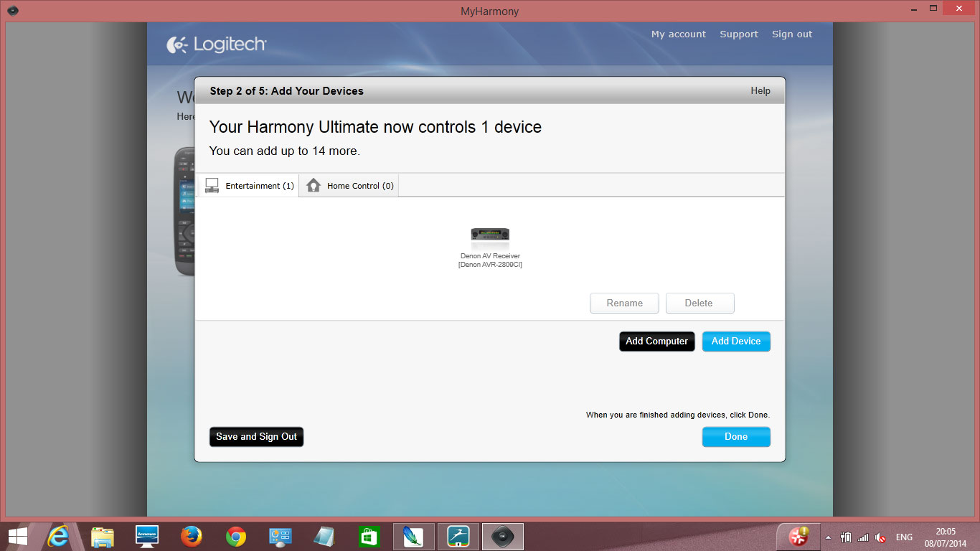The image size is (980, 551).
Task: Click the battery power icon in the tray
Action: [x=846, y=537]
